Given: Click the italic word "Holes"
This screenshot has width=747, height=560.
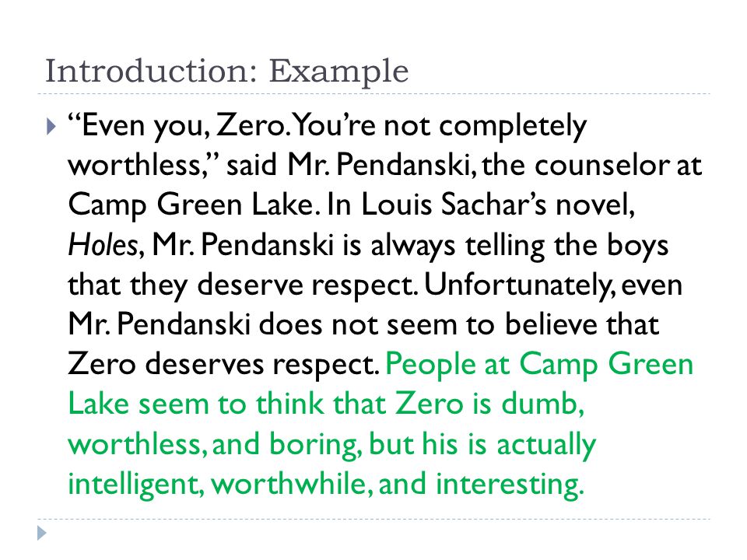Looking at the screenshot, I should point(103,245).
